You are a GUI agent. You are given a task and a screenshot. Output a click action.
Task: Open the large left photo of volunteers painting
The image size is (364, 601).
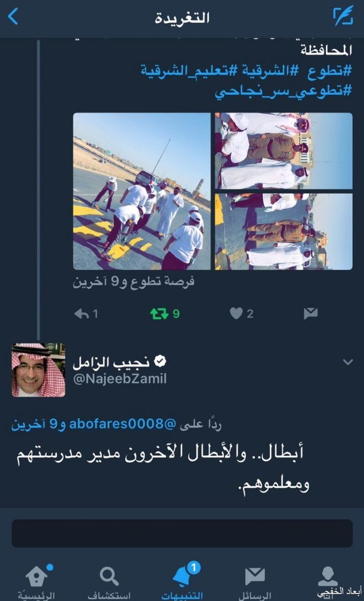[142, 191]
